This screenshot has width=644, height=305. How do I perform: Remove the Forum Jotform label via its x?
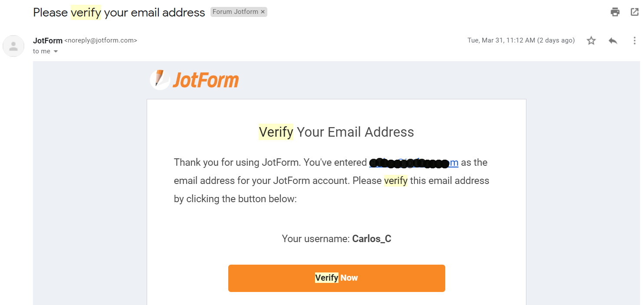coord(263,12)
